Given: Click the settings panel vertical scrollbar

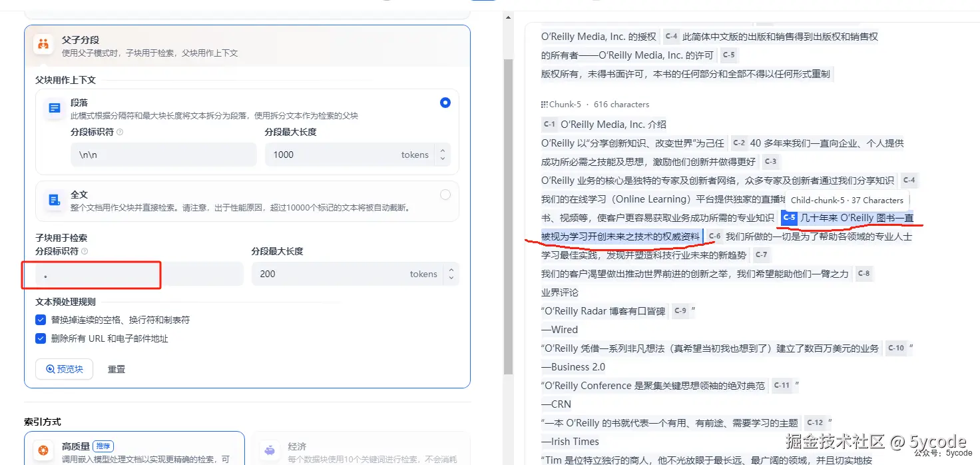Looking at the screenshot, I should coord(508,215).
